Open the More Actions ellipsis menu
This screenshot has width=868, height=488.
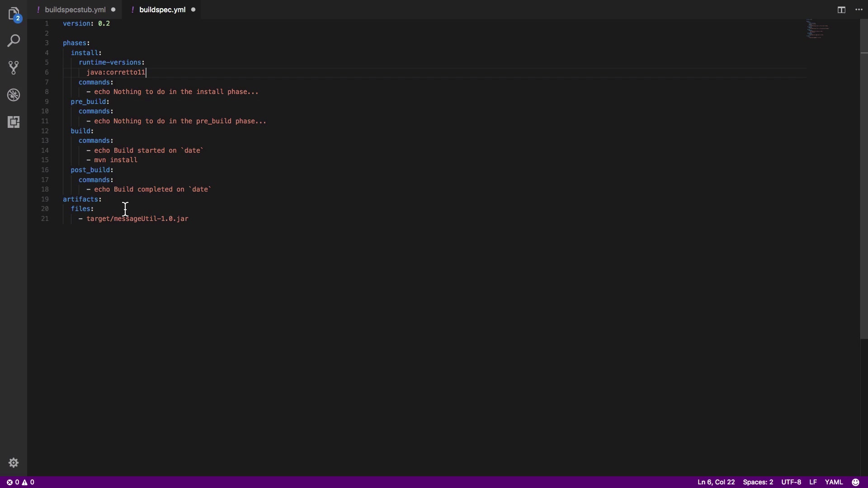859,10
